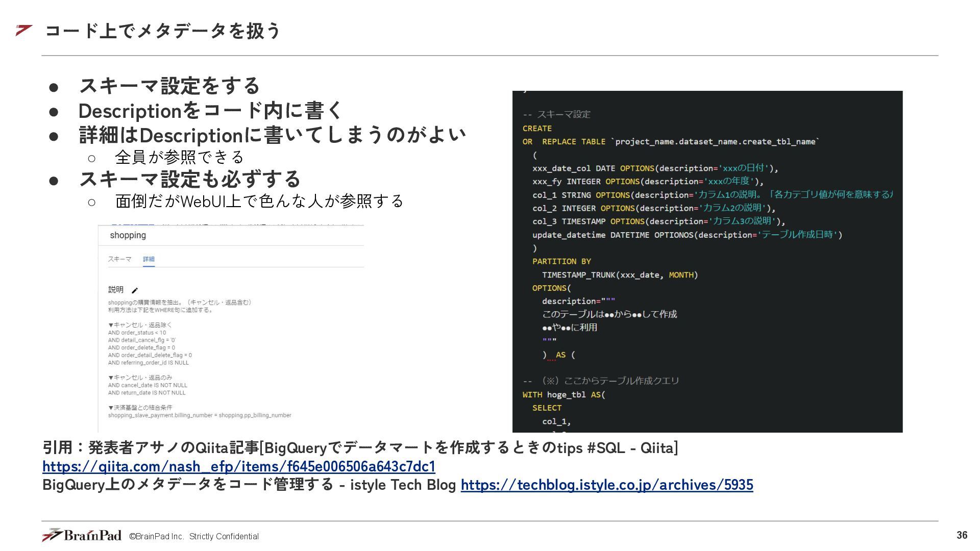The width and height of the screenshot is (980, 551).
Task: Click the PARTITION BY line in code
Action: pos(561,261)
